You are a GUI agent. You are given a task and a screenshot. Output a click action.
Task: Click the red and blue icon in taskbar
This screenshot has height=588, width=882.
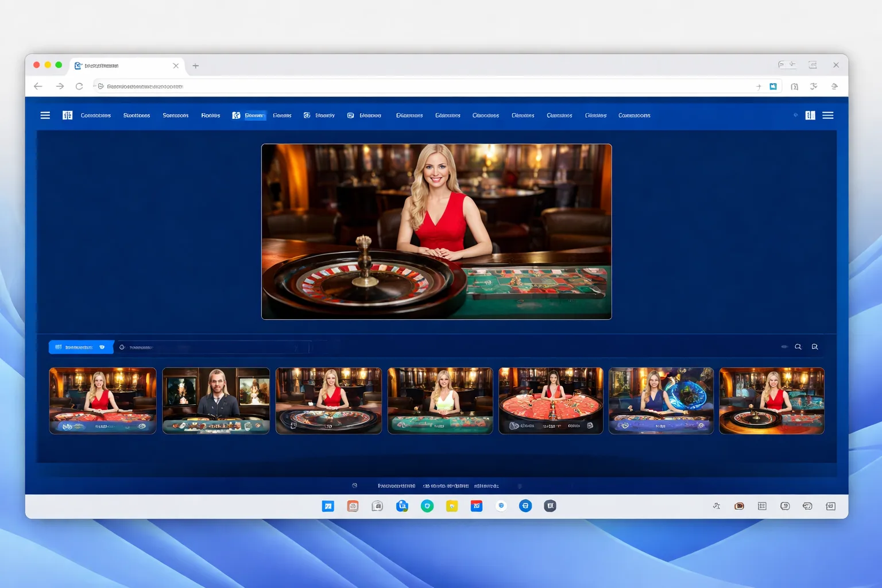[477, 506]
